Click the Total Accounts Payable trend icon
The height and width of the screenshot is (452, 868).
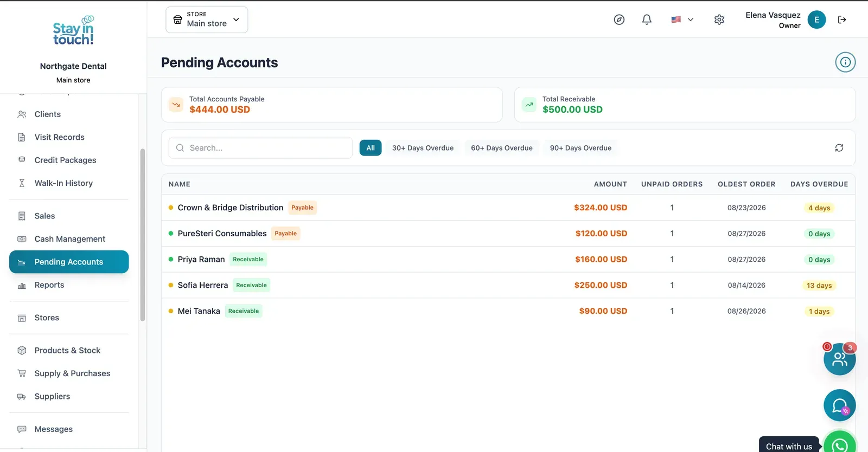point(176,105)
